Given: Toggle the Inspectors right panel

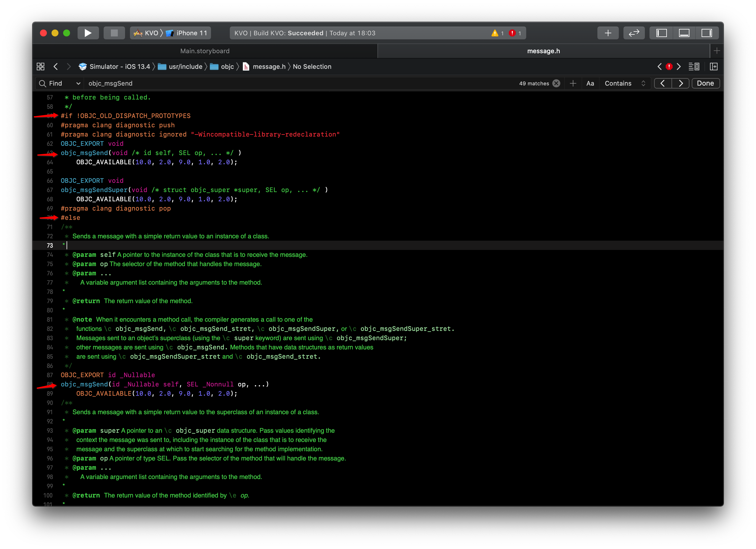Looking at the screenshot, I should (706, 33).
